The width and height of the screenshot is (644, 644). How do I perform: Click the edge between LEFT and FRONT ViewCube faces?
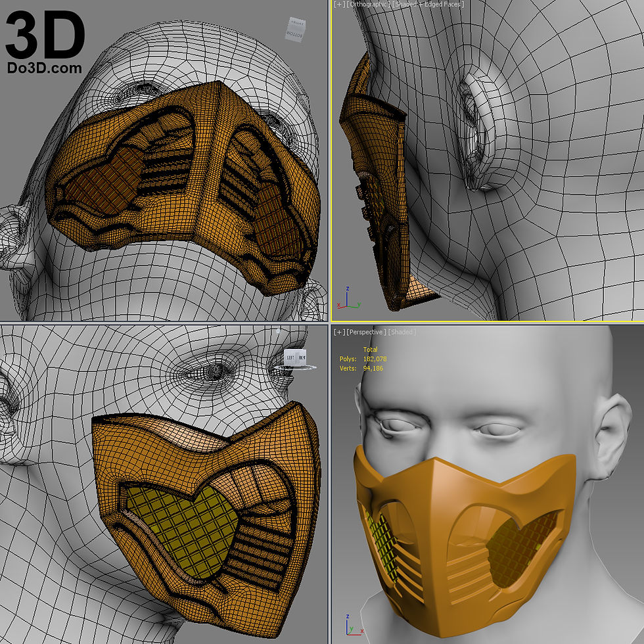point(295,357)
